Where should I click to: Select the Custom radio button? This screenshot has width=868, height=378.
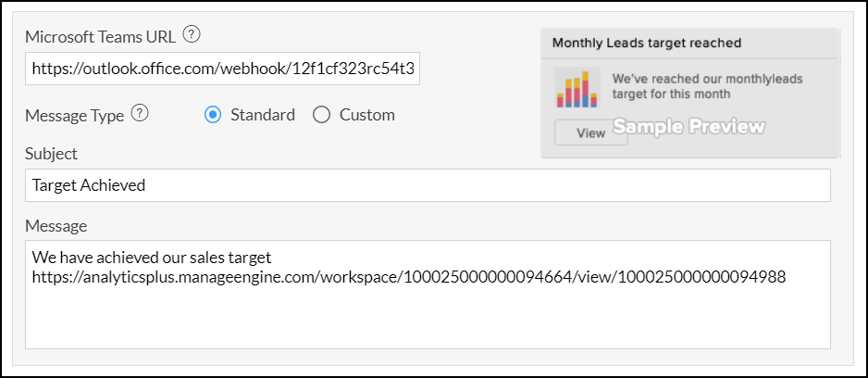[x=322, y=115]
